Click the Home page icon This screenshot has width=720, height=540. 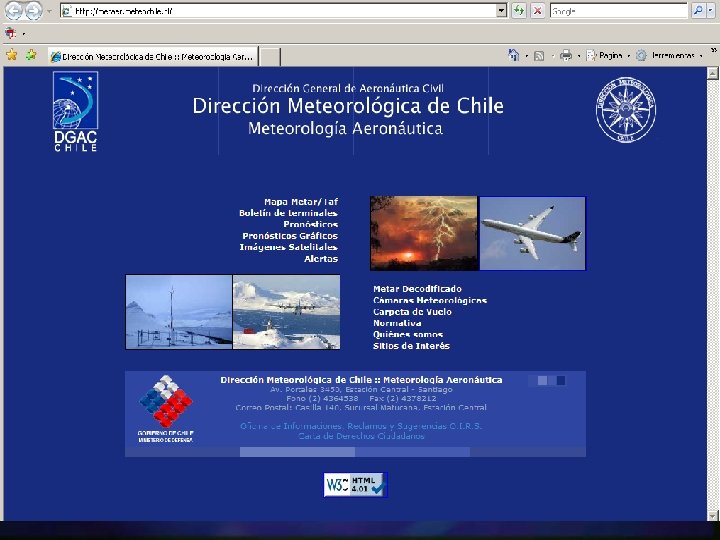(x=514, y=56)
